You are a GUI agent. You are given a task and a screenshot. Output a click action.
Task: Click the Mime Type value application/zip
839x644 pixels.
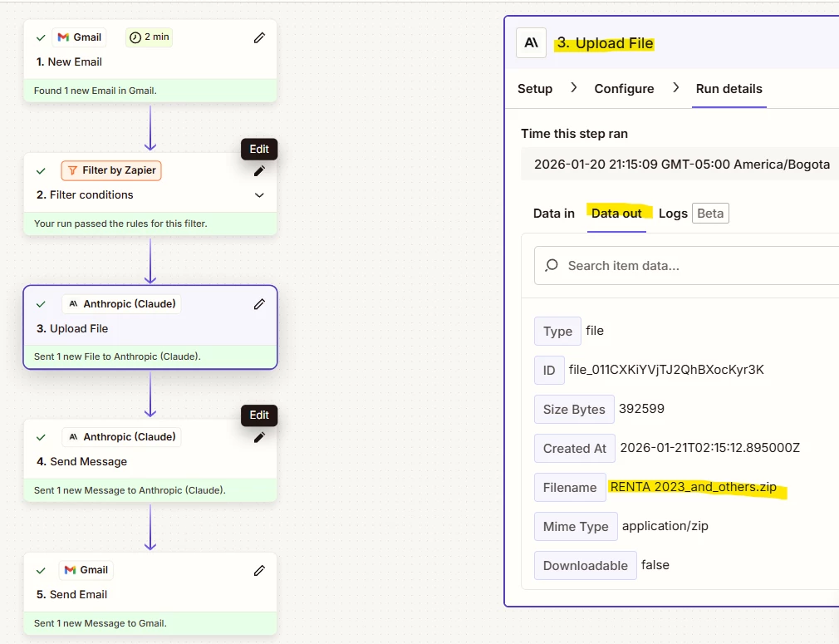tap(665, 526)
